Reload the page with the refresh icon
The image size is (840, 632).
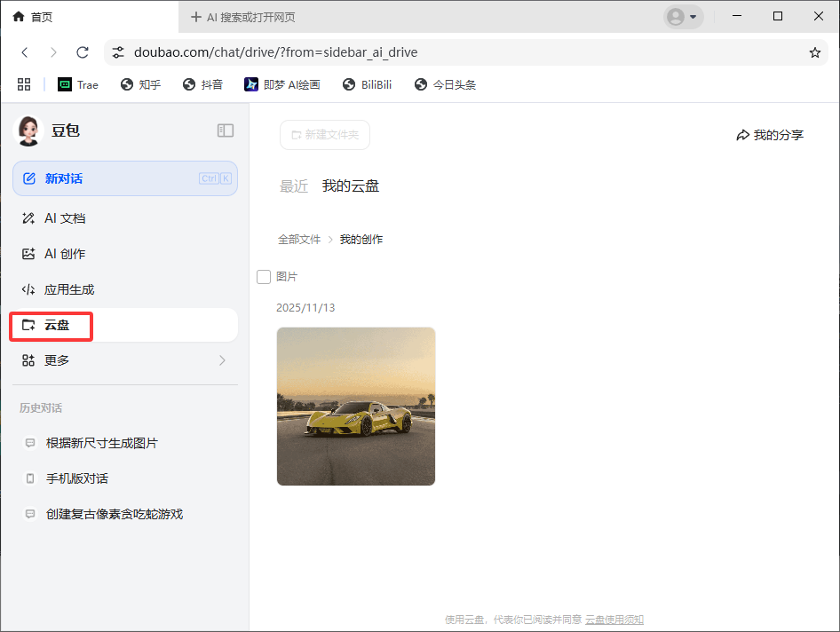(x=83, y=52)
